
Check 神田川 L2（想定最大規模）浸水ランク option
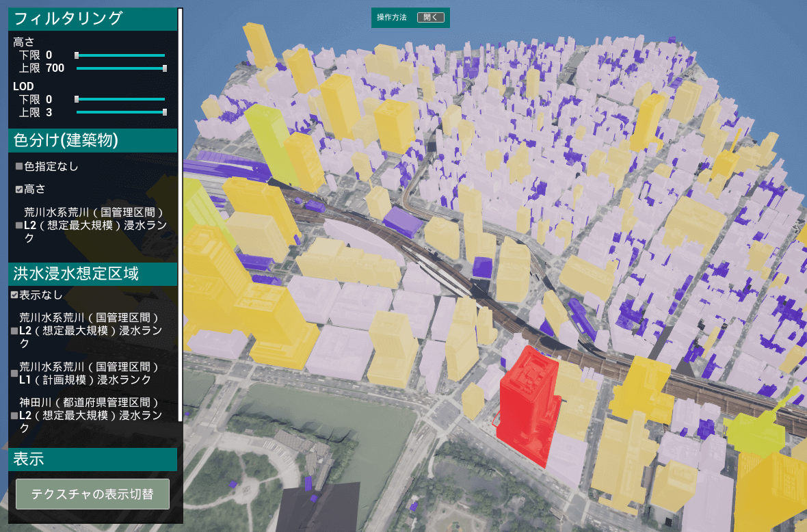(x=14, y=415)
